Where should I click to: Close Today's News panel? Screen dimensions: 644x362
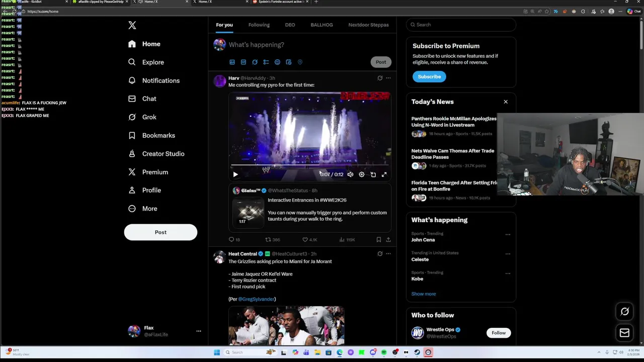pyautogui.click(x=506, y=102)
